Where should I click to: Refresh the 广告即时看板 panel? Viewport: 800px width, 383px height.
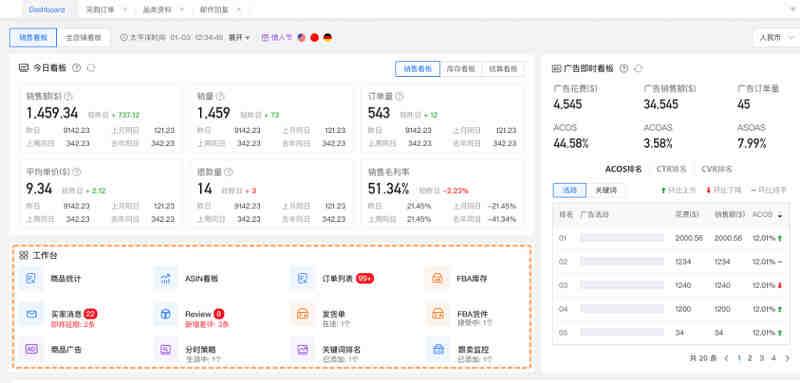(638, 68)
